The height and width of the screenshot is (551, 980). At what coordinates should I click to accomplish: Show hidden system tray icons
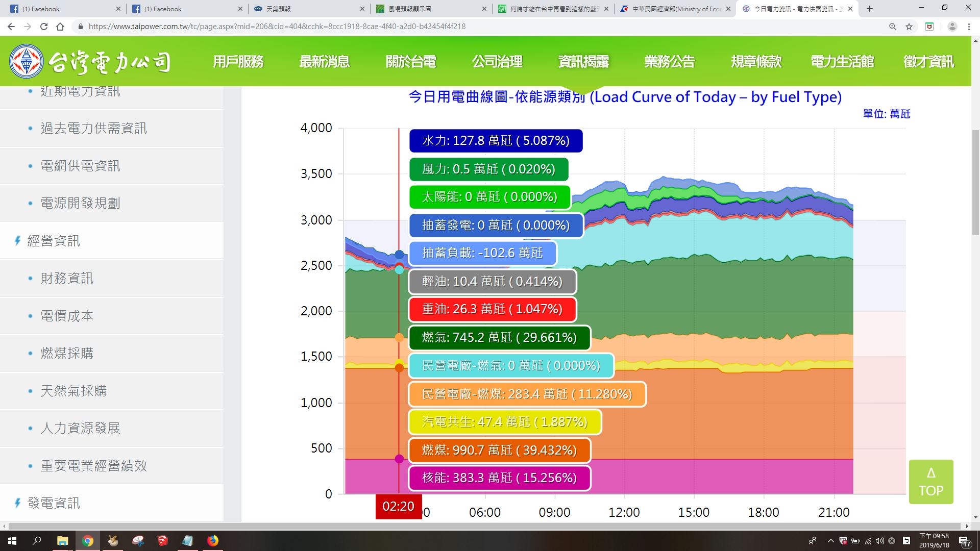tap(830, 541)
